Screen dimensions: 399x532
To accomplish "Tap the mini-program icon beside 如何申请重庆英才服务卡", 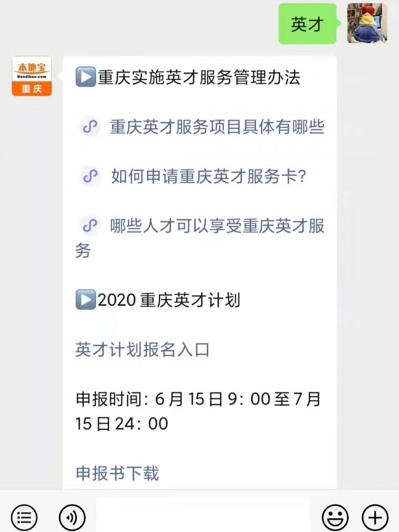I will pyautogui.click(x=90, y=176).
